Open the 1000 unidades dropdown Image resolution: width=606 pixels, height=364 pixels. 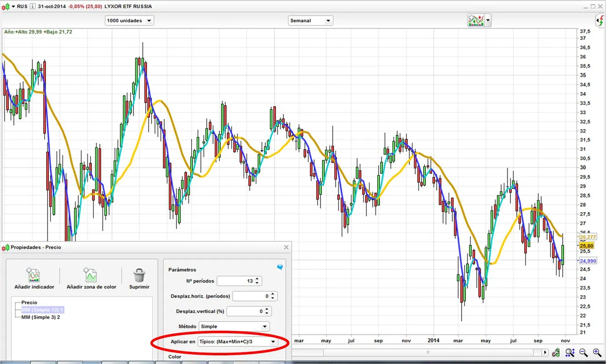click(130, 20)
